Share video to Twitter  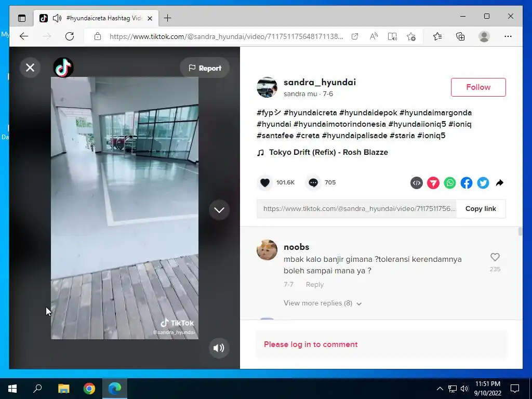coord(483,183)
